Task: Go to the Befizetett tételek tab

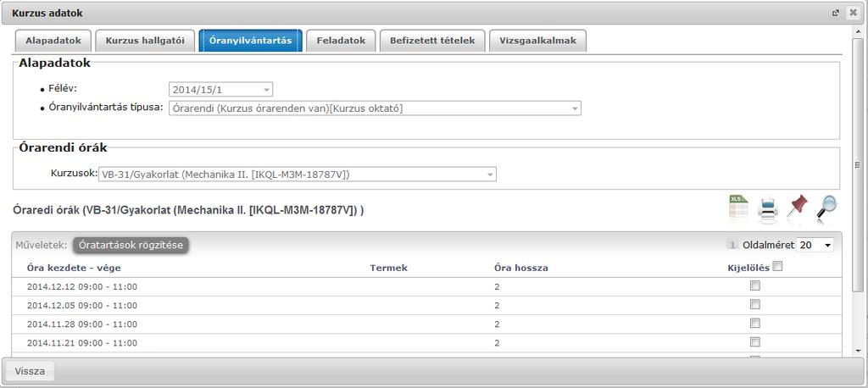Action: 432,41
